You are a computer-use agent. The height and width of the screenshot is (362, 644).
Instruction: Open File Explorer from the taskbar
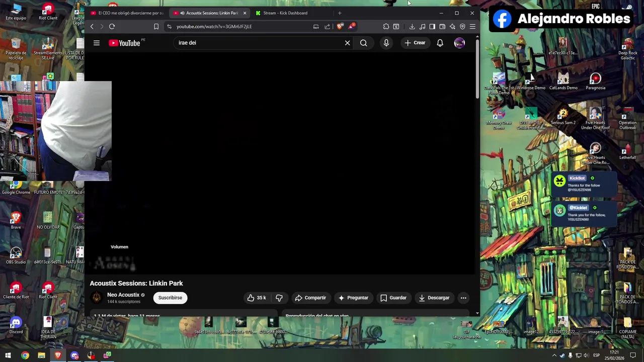41,355
